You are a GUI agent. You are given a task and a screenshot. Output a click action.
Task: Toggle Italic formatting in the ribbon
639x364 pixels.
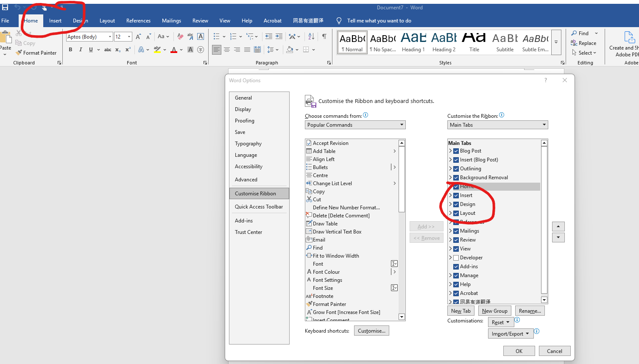(x=81, y=50)
